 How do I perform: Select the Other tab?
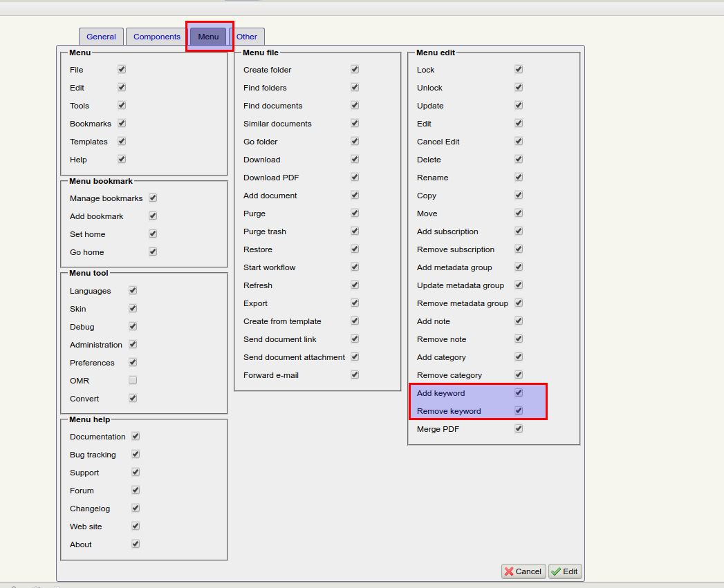pyautogui.click(x=247, y=37)
